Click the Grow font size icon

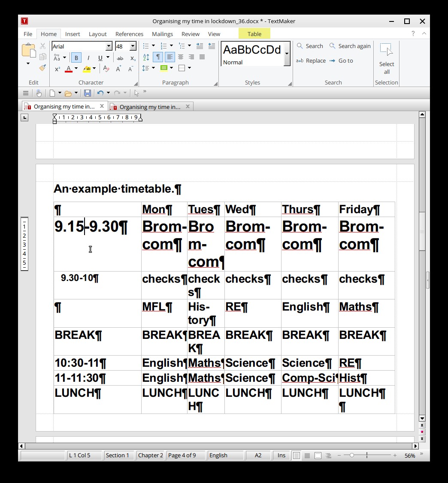click(119, 69)
